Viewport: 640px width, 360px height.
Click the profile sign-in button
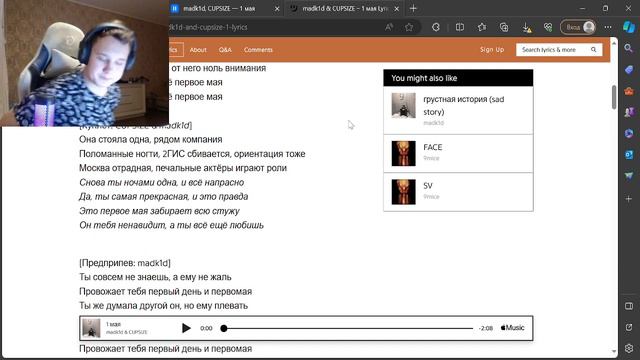(x=578, y=27)
